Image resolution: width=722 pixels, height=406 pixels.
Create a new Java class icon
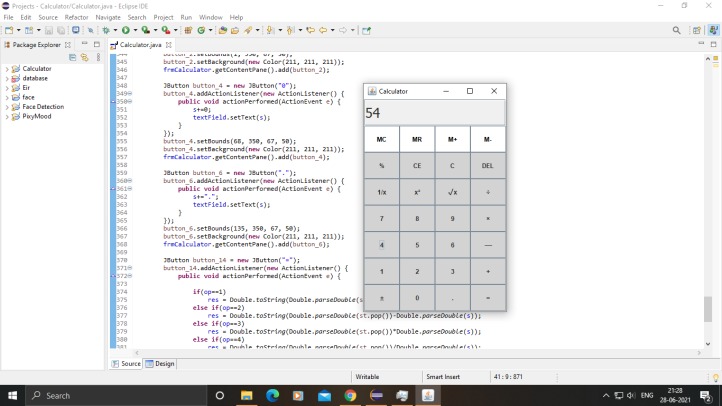[x=201, y=30]
